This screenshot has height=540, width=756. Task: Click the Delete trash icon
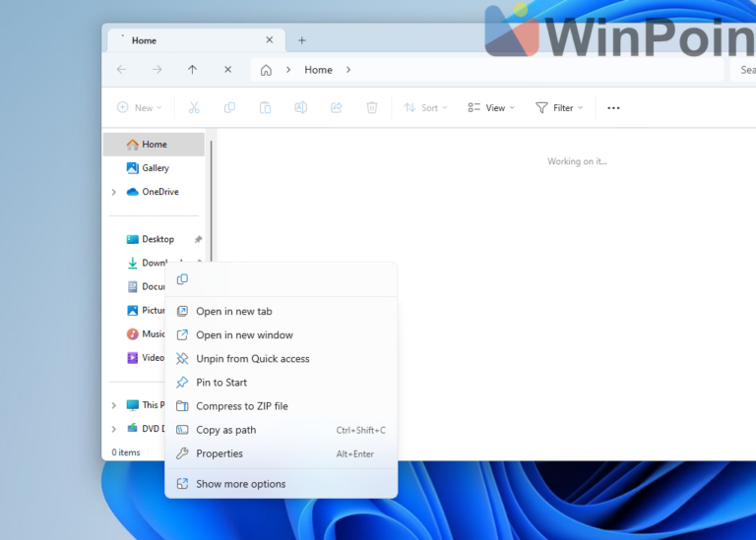372,108
